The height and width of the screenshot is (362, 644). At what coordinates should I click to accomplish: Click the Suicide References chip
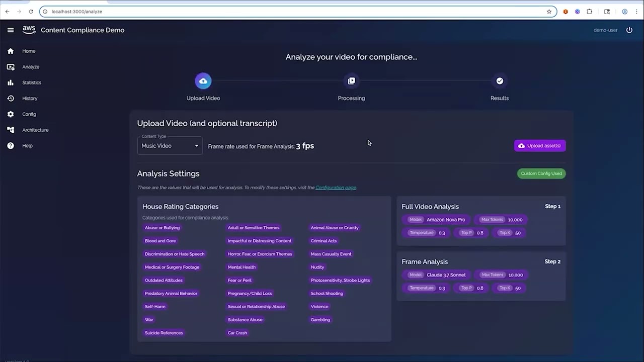[x=164, y=332]
